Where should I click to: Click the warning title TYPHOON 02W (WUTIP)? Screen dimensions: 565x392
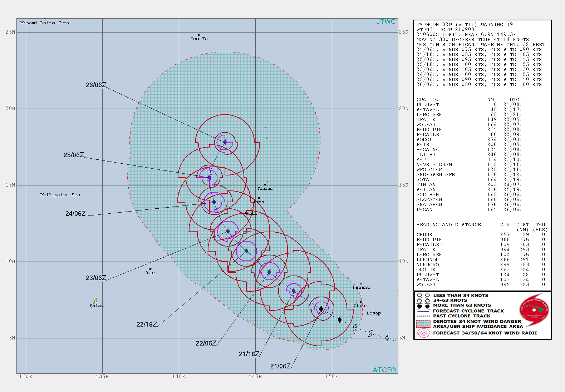[447, 25]
